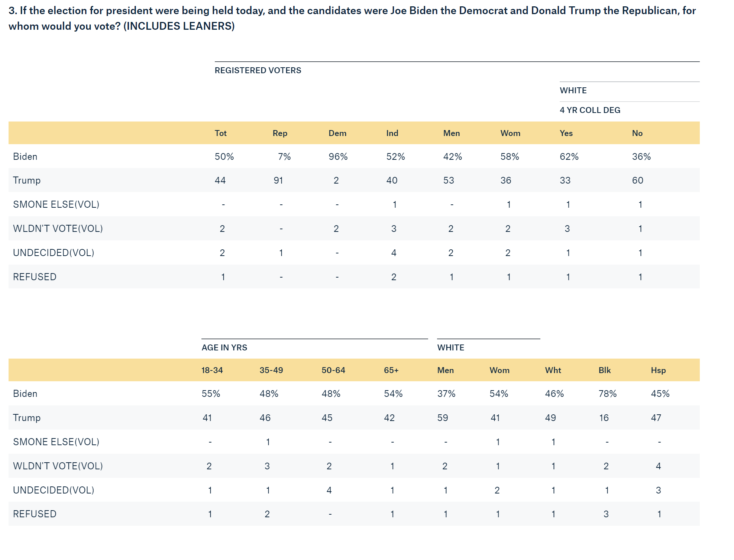
Task: Select Biden Republican value 7%
Action: (x=284, y=156)
